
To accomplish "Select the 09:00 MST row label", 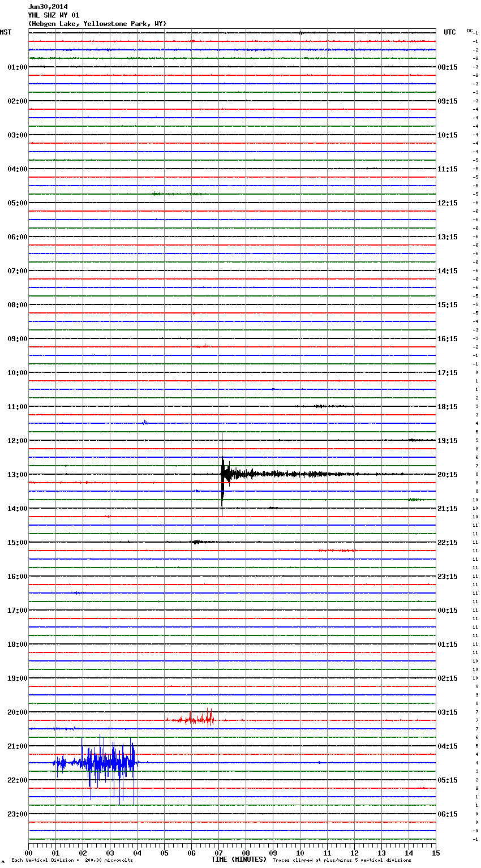I will [x=18, y=339].
